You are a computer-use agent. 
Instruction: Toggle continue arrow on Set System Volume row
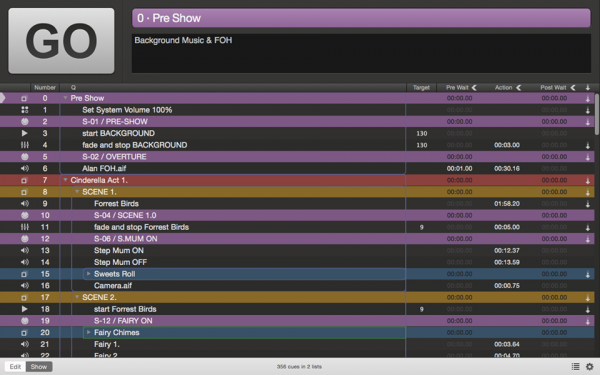coord(588,110)
